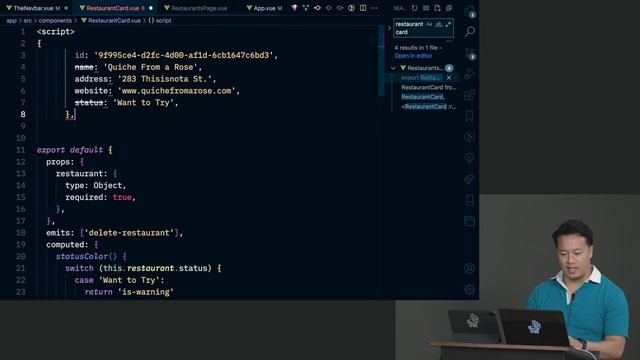Open the Extensions view
This screenshot has height=360, width=640.
[x=470, y=95]
